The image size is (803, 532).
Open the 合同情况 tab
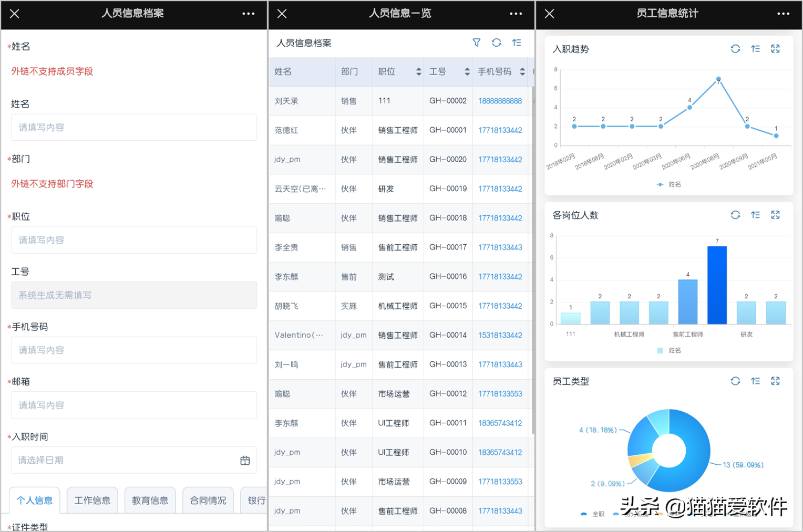click(208, 500)
